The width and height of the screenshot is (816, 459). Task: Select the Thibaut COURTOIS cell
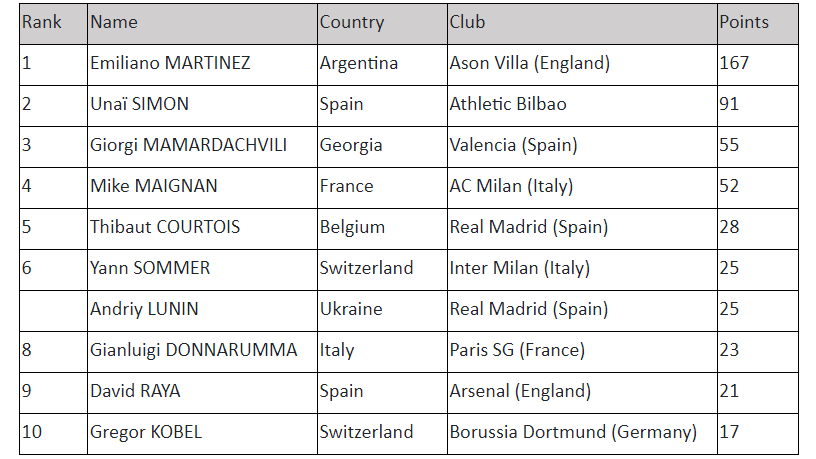[165, 227]
